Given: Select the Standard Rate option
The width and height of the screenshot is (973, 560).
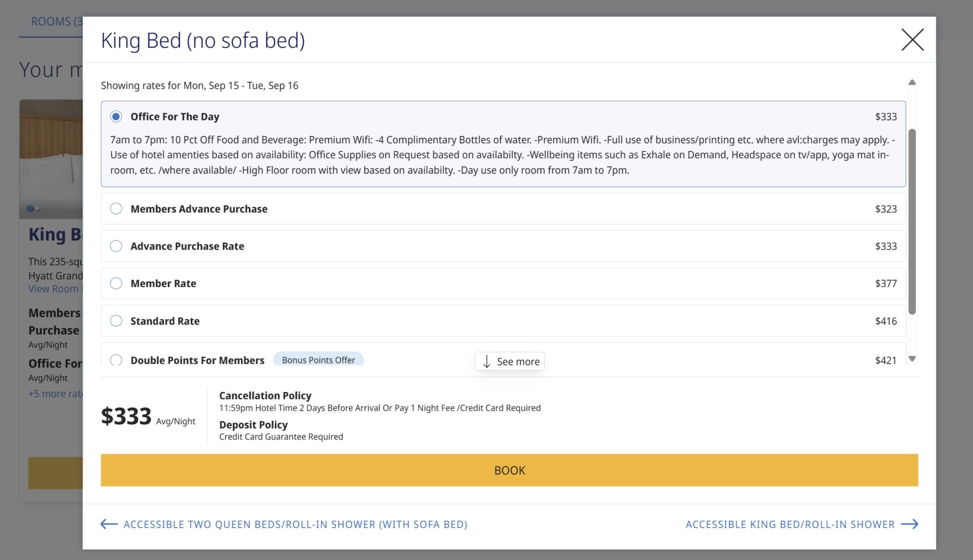Looking at the screenshot, I should (x=116, y=321).
